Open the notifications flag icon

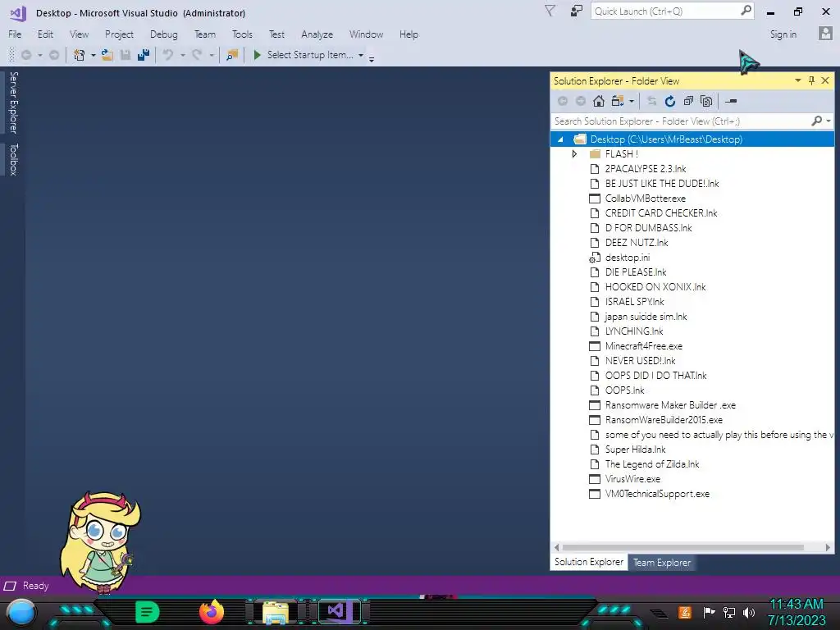pyautogui.click(x=550, y=11)
